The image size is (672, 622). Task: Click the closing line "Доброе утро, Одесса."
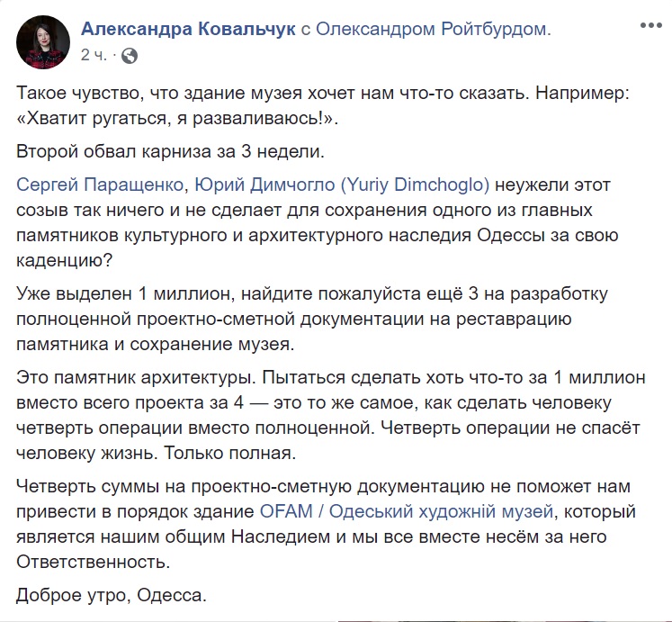(x=112, y=595)
